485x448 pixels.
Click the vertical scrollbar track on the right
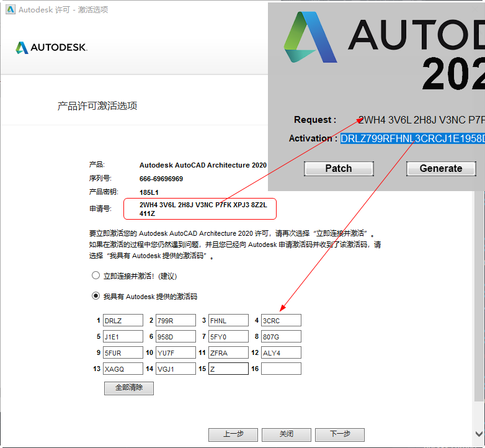point(479,295)
